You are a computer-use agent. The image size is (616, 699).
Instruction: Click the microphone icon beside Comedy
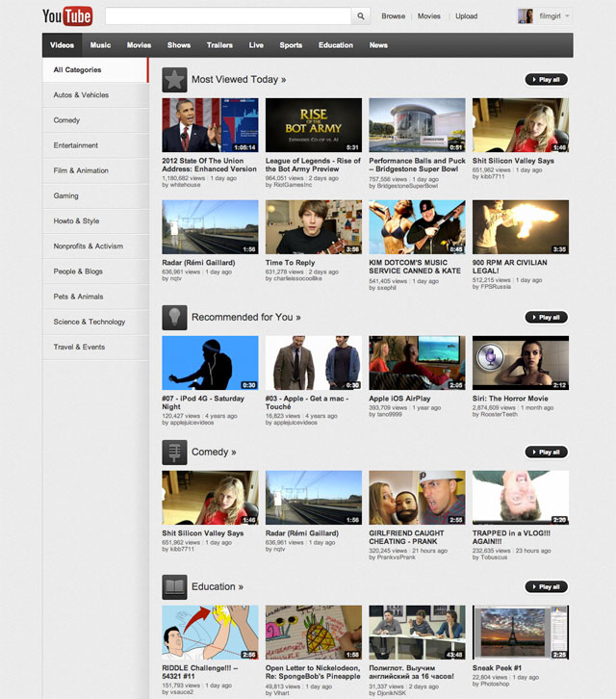tap(174, 452)
